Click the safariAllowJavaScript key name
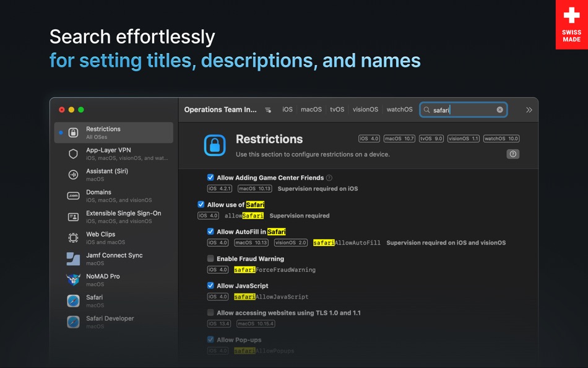The width and height of the screenshot is (588, 368). pos(271,297)
